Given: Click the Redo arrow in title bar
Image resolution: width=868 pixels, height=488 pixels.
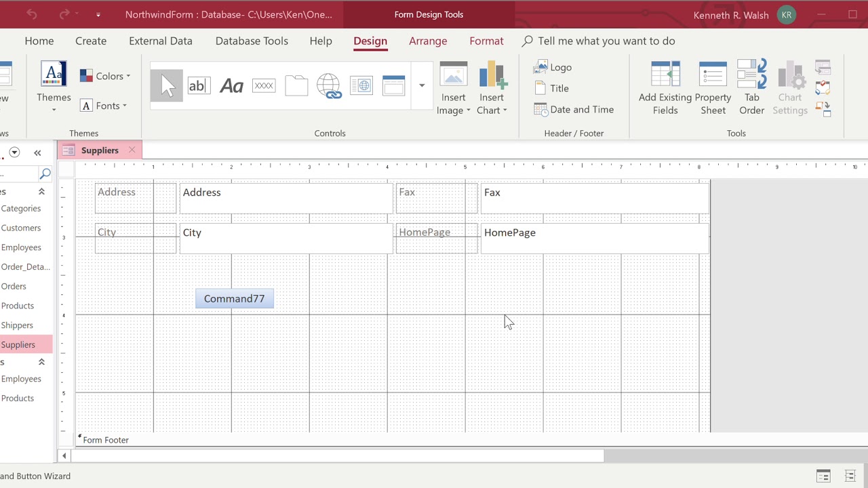Looking at the screenshot, I should click(64, 14).
